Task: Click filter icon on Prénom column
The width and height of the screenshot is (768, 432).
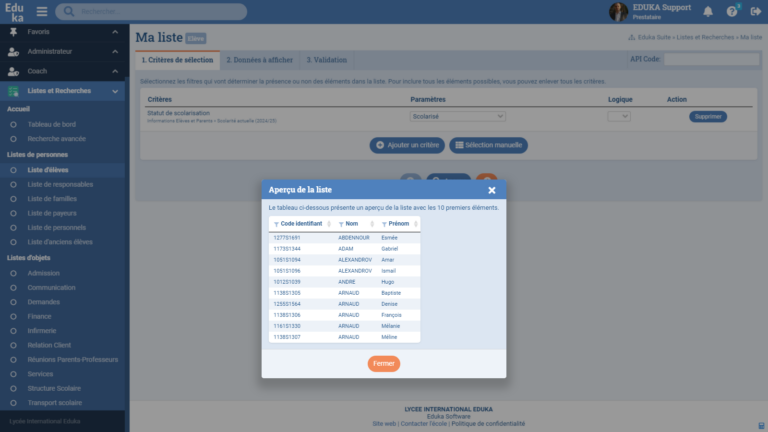Action: point(384,224)
